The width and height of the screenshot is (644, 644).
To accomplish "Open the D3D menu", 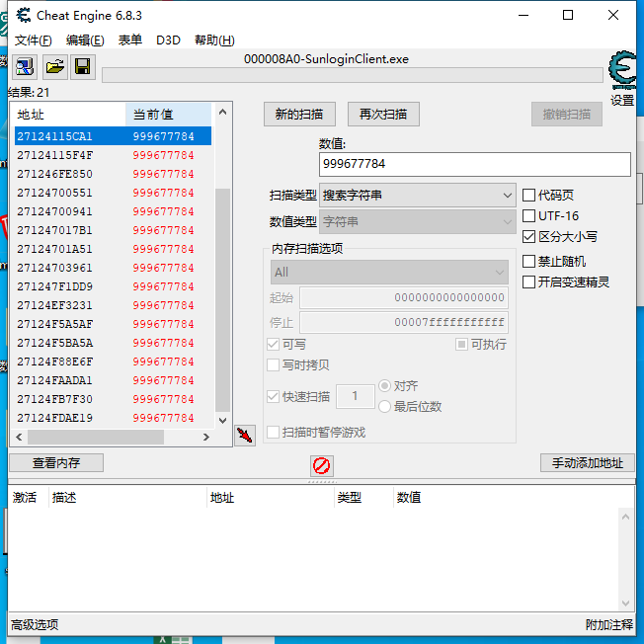I will [168, 40].
